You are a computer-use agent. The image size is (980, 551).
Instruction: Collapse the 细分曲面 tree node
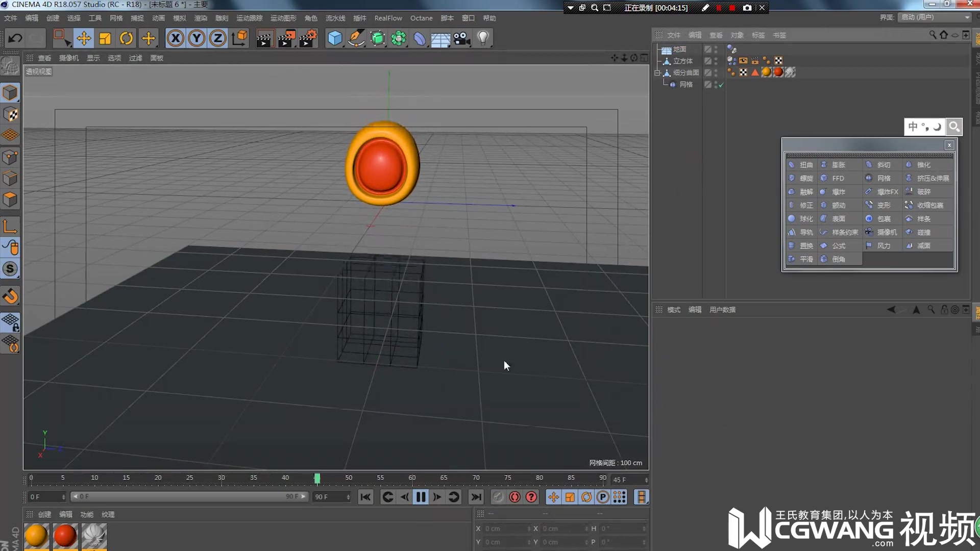tap(657, 73)
